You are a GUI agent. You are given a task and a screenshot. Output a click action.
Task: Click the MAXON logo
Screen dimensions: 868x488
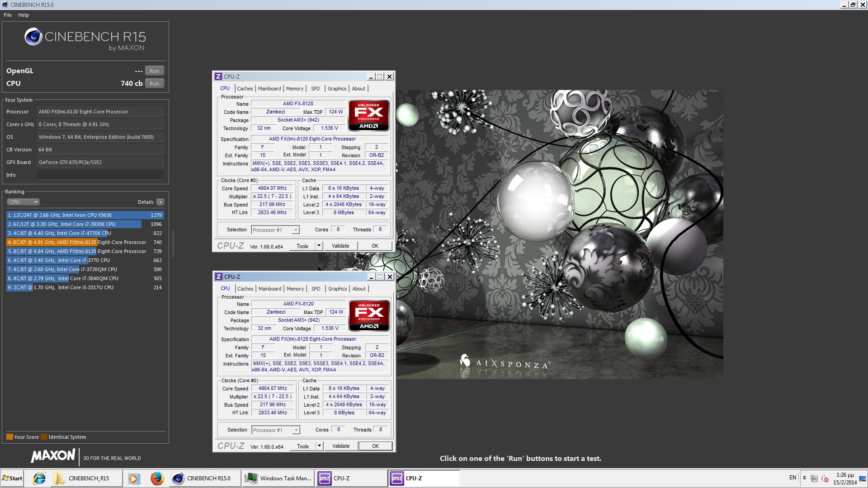(53, 456)
